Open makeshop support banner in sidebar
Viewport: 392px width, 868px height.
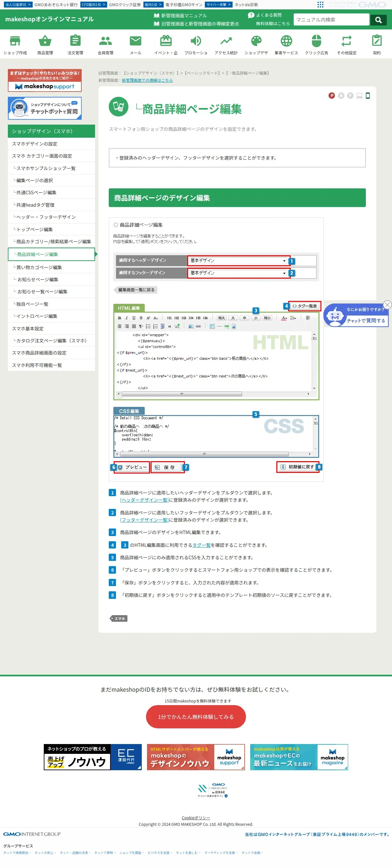tap(45, 80)
